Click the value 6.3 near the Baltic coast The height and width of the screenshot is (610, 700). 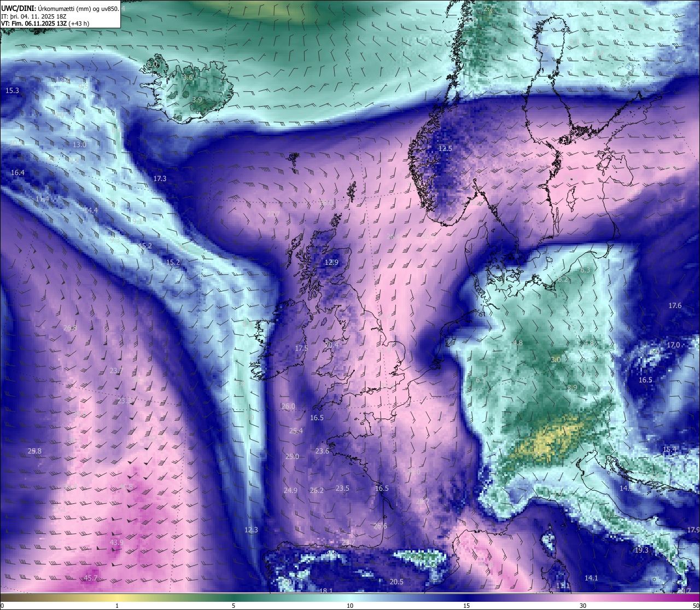585,270
